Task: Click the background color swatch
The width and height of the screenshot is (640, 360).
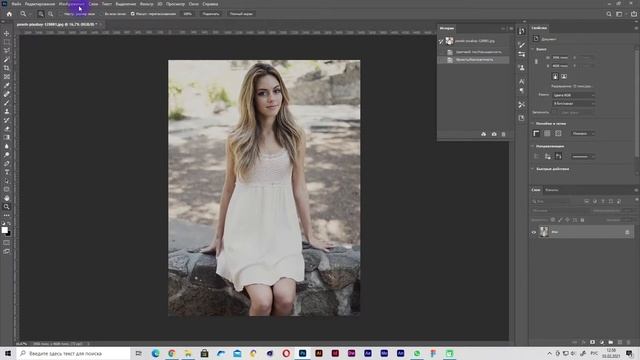Action: 9,233
